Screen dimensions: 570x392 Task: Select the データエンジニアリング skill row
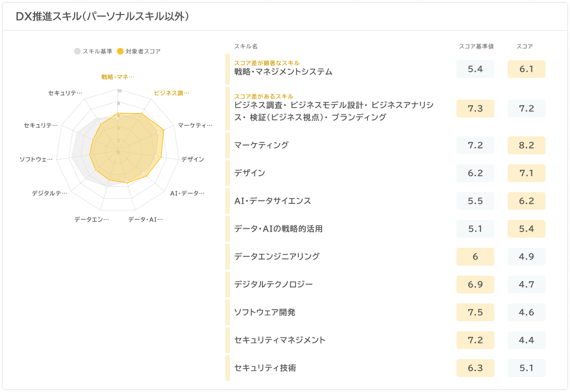277,257
